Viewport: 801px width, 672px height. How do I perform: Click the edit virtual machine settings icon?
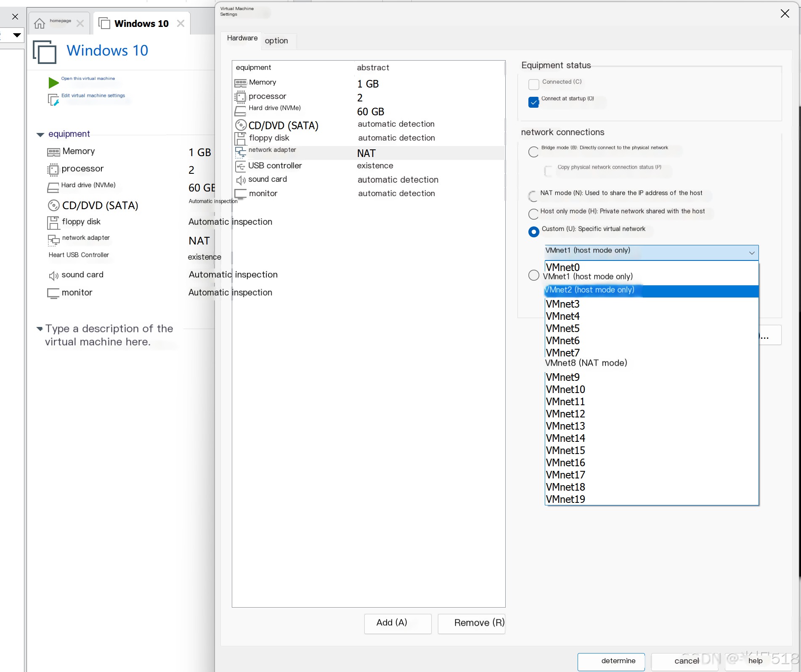point(53,100)
